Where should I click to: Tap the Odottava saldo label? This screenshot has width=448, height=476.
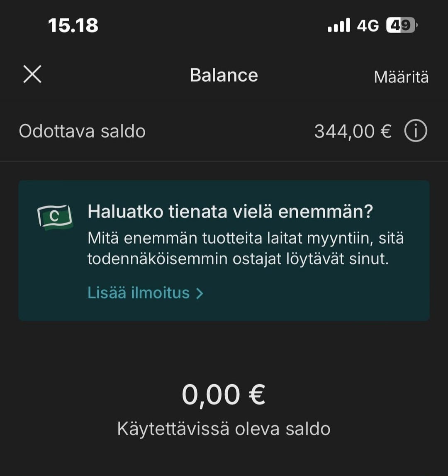click(82, 132)
